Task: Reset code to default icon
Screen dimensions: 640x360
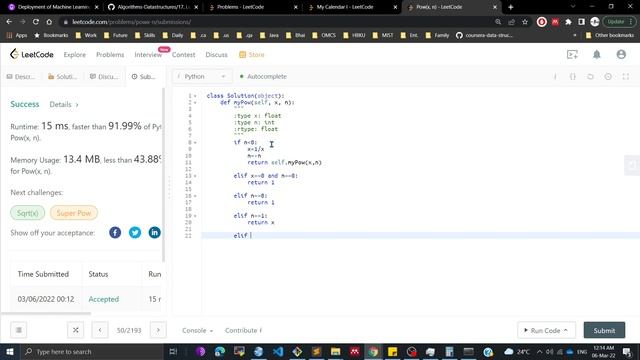Action: coord(590,76)
